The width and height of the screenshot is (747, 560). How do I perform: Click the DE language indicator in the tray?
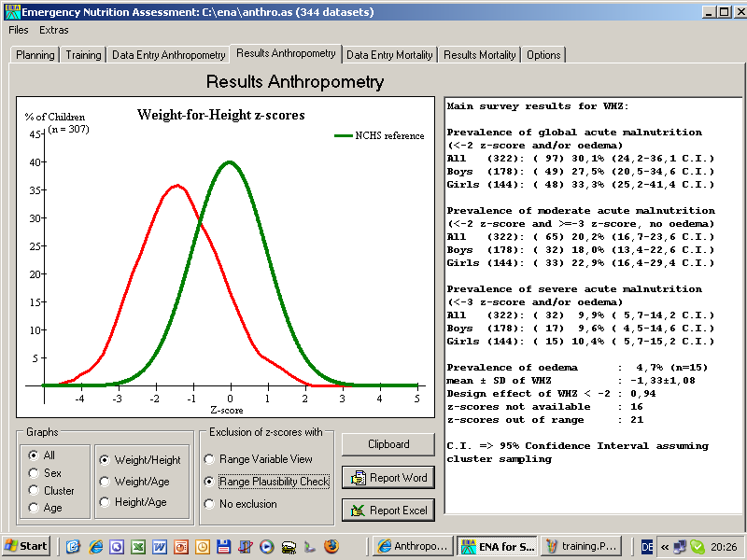(x=647, y=546)
